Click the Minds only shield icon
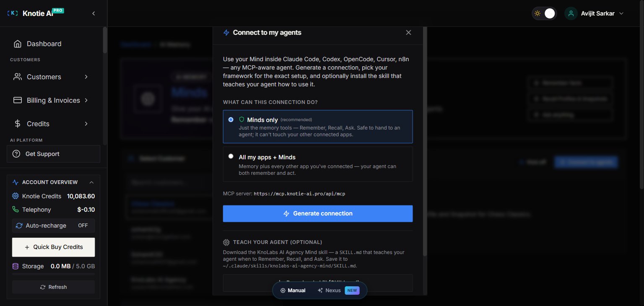This screenshot has height=306, width=644. (241, 119)
